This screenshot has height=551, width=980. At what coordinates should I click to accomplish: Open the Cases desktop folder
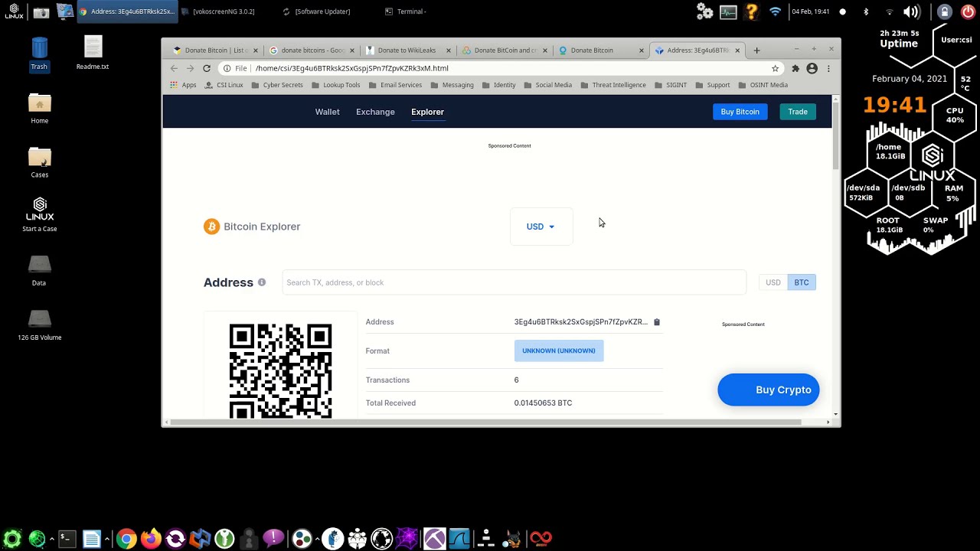39,161
